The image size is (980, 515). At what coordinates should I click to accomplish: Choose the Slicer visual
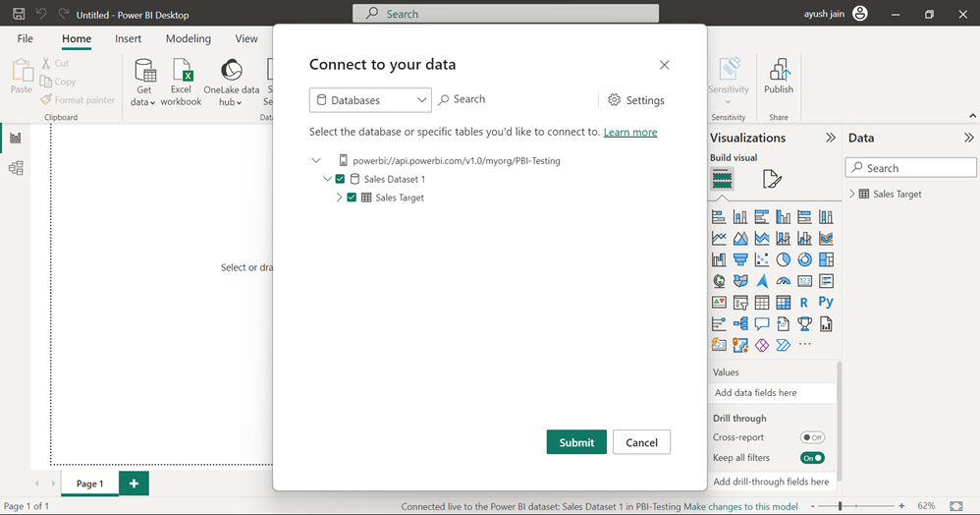tap(740, 303)
